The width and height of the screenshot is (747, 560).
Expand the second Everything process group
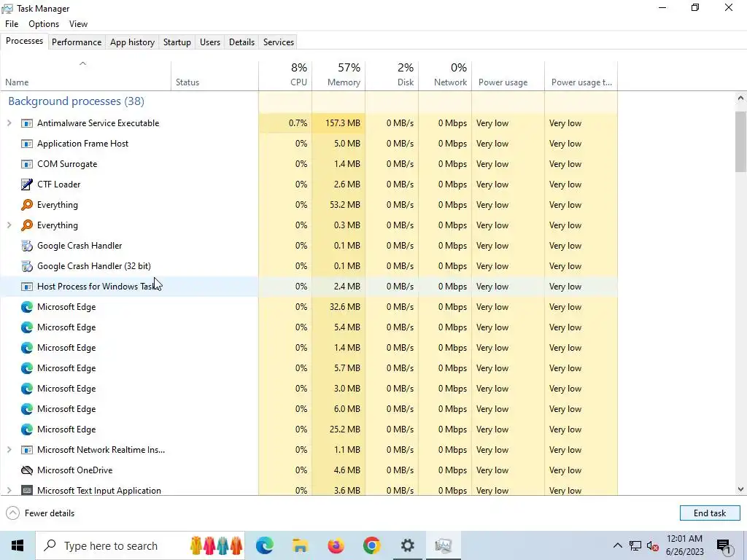tap(9, 225)
